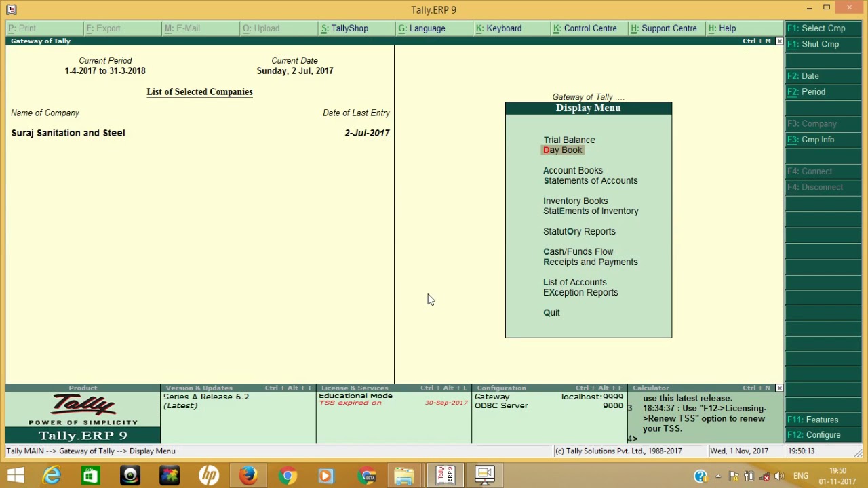Switch to Firefox from taskbar

click(248, 476)
